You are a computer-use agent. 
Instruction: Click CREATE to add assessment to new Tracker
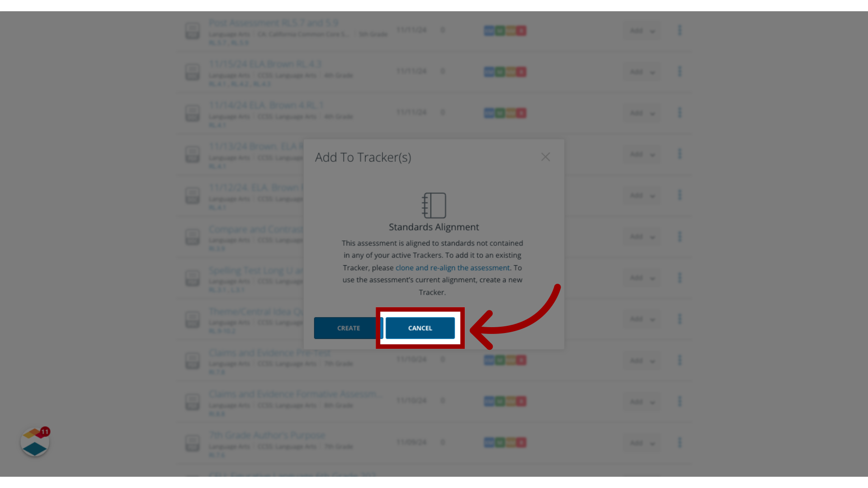click(349, 328)
